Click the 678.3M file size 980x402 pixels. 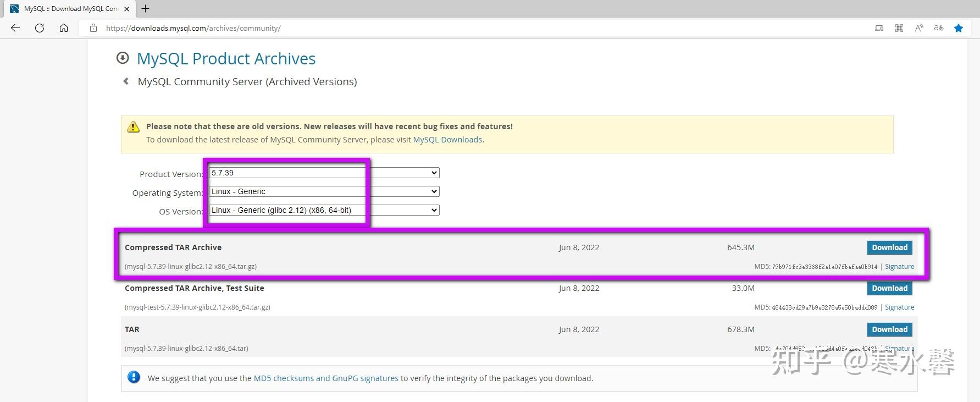pos(741,329)
